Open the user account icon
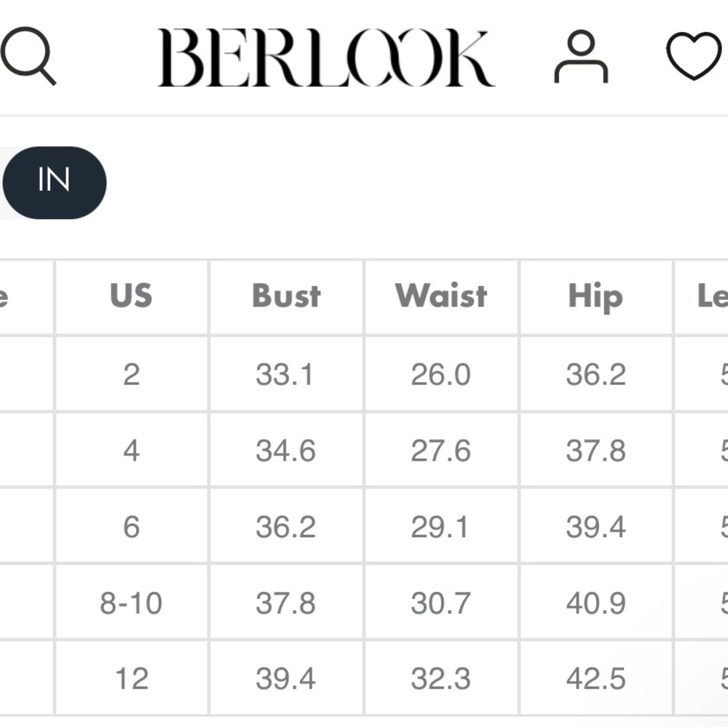 pyautogui.click(x=581, y=57)
